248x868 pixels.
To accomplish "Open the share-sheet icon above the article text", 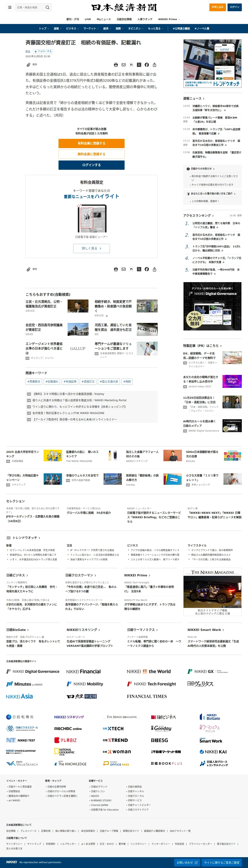I will click(x=155, y=65).
